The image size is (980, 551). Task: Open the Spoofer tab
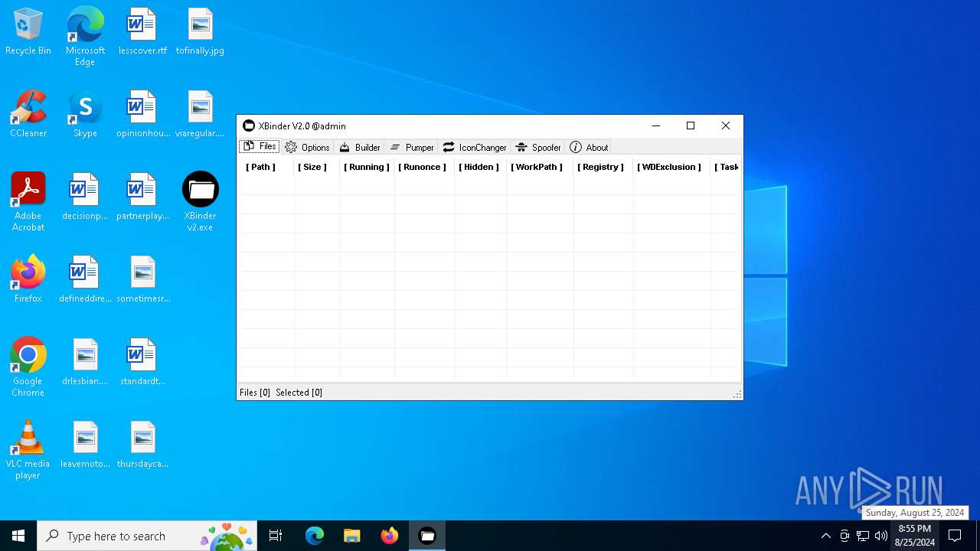538,147
